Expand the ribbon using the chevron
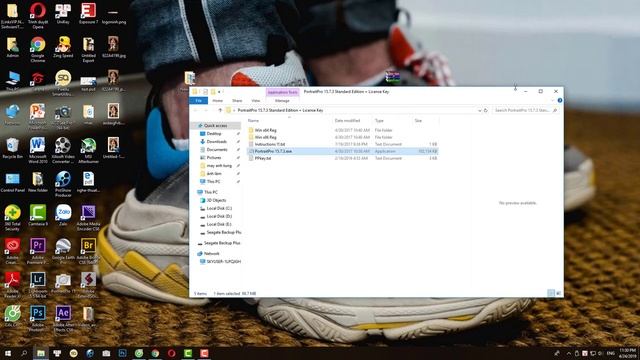 pos(553,100)
